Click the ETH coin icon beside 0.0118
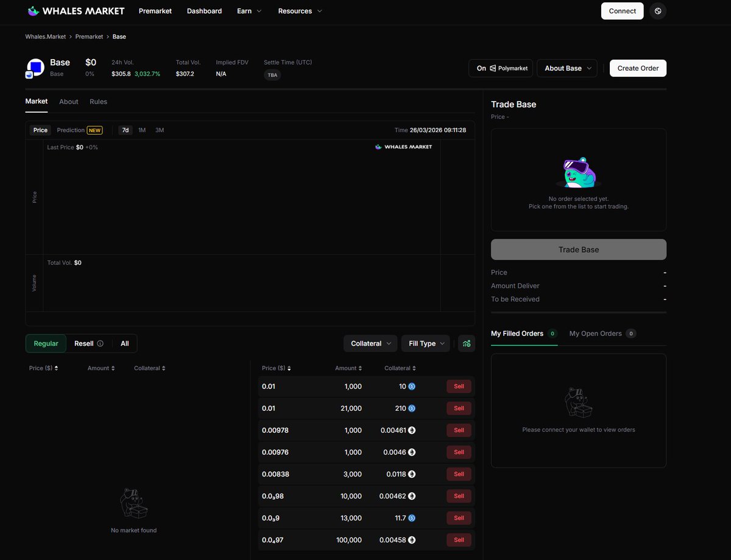The width and height of the screenshot is (731, 560). (412, 474)
